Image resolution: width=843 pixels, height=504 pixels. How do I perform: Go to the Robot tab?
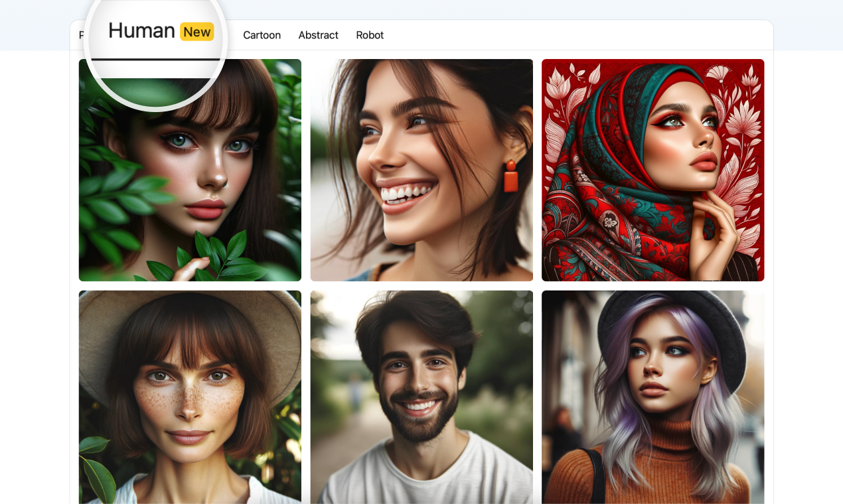click(x=370, y=35)
